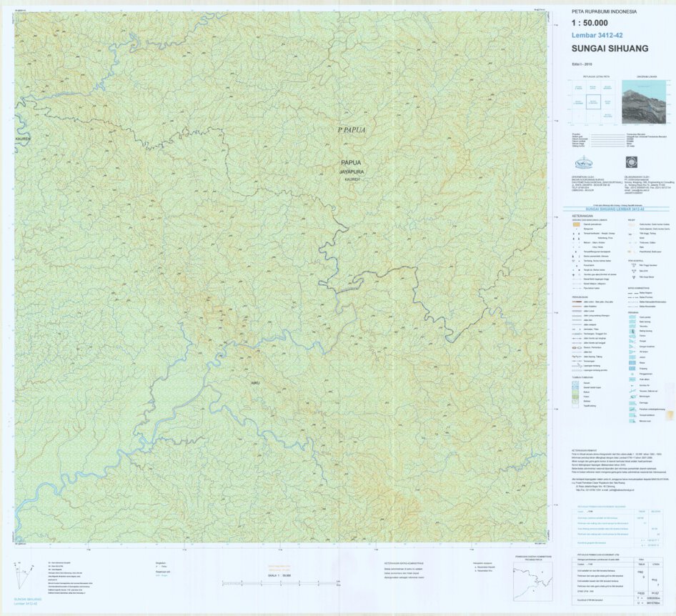Click 'PETA RUPABUMI INDONESIA' header text
676x616 pixels.
604,11
